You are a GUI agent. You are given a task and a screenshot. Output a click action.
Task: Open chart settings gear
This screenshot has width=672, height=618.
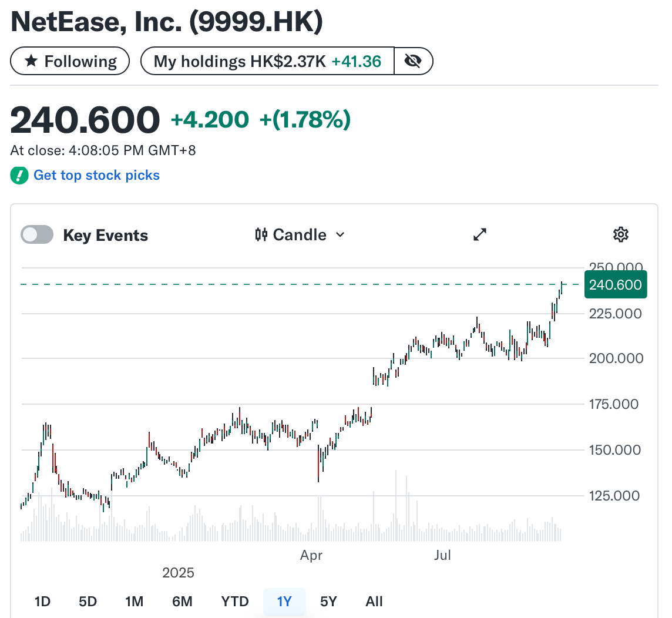pyautogui.click(x=620, y=234)
